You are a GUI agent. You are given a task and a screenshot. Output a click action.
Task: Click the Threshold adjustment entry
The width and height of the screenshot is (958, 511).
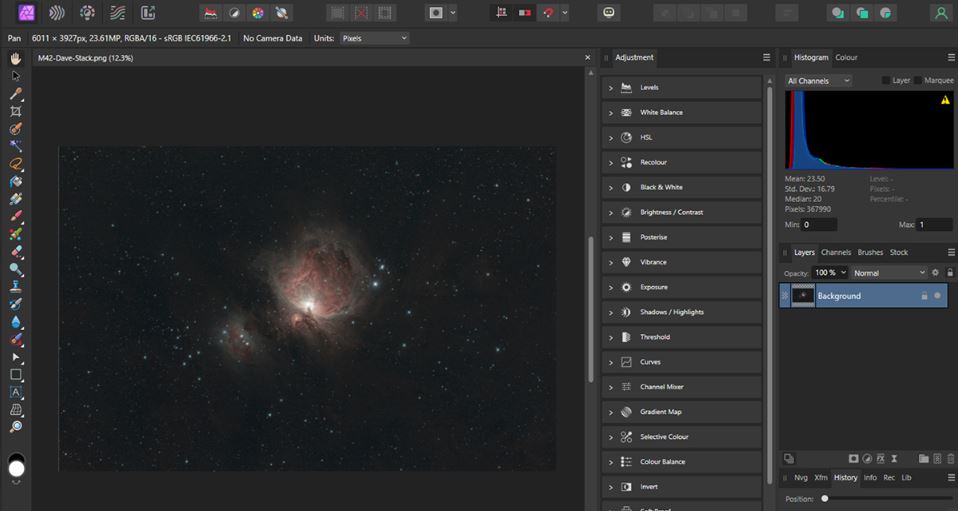point(681,337)
